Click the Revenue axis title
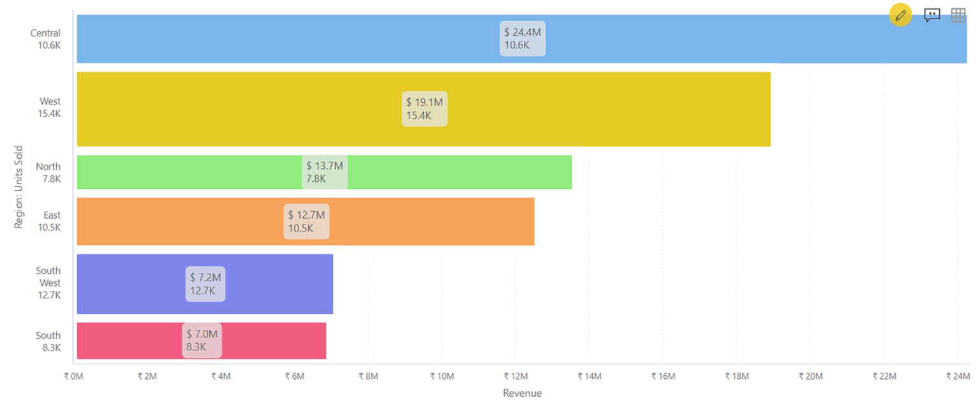 point(522,393)
